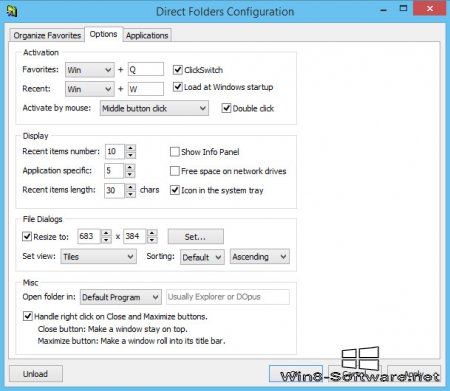Decrease the resize height value

[x=152, y=240]
